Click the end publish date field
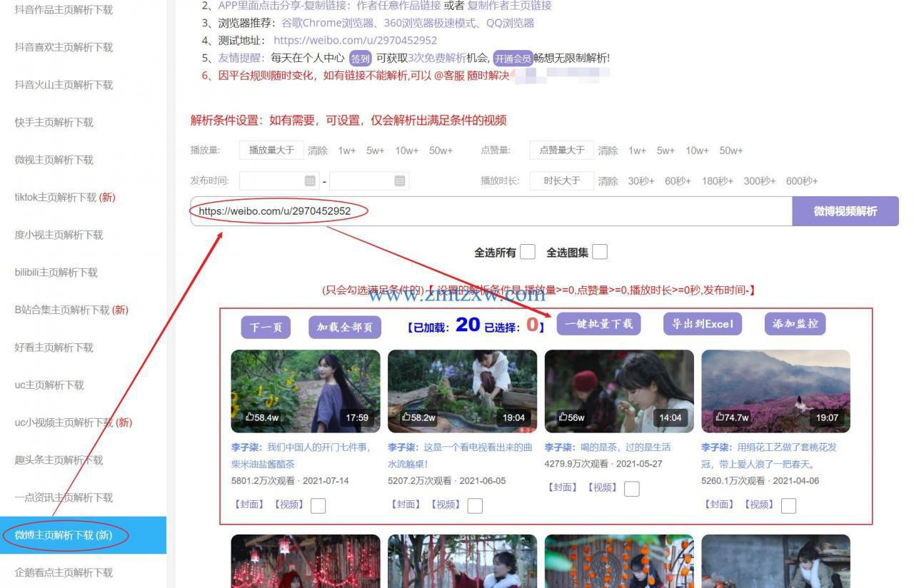The width and height of the screenshot is (914, 588). click(x=369, y=181)
